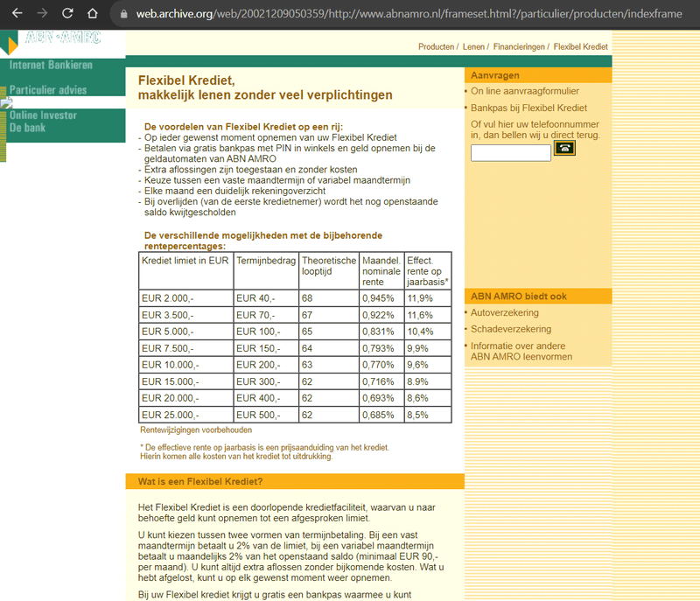Click termijnbedrag cell EUR 70,-
700x601 pixels.
tap(266, 315)
